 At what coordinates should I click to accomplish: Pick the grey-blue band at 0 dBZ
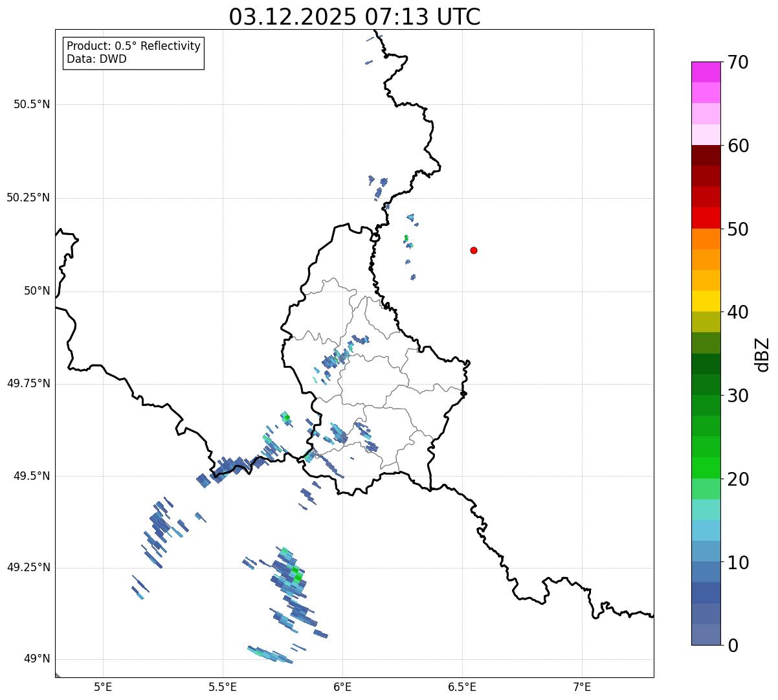click(x=706, y=635)
